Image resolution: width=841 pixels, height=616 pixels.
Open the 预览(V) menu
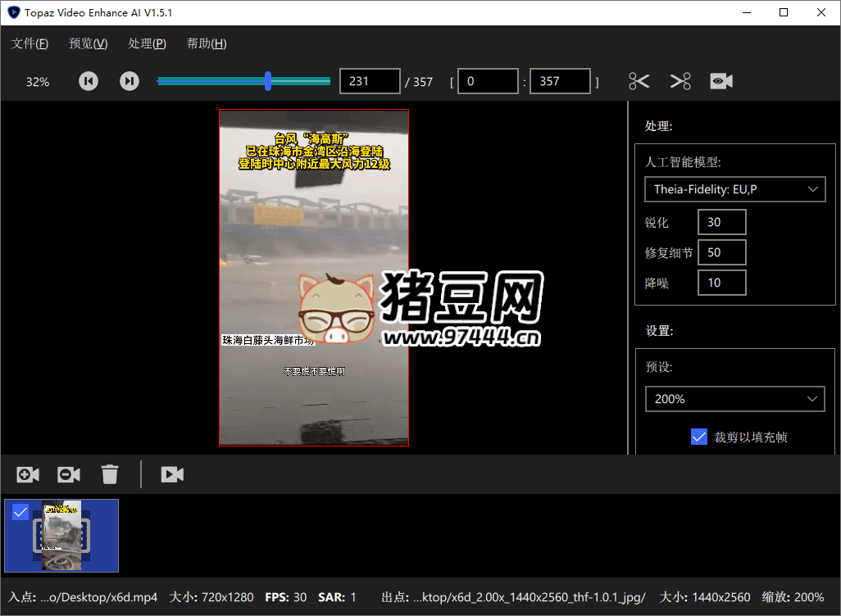click(x=89, y=43)
